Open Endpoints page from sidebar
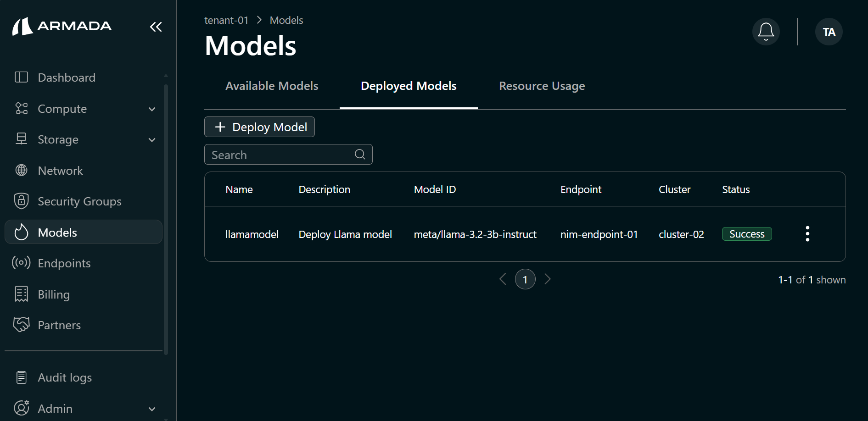The width and height of the screenshot is (868, 421). pos(84,263)
